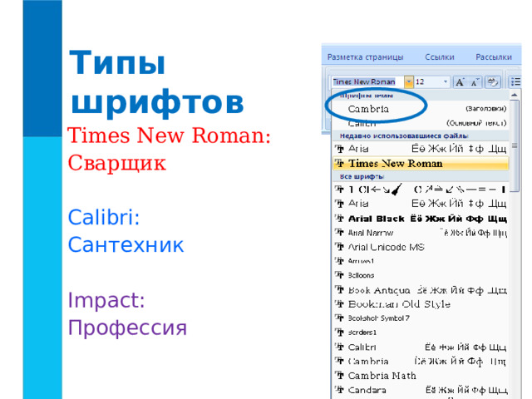532x399 pixels.
Task: Open the font size dropdown arrow
Action: (x=446, y=81)
